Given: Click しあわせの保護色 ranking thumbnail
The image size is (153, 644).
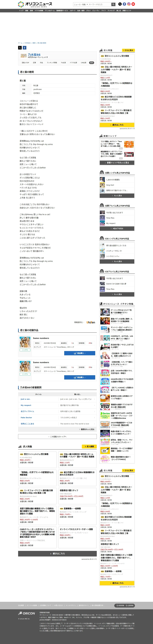Looking at the screenshot, I should pos(102,179).
